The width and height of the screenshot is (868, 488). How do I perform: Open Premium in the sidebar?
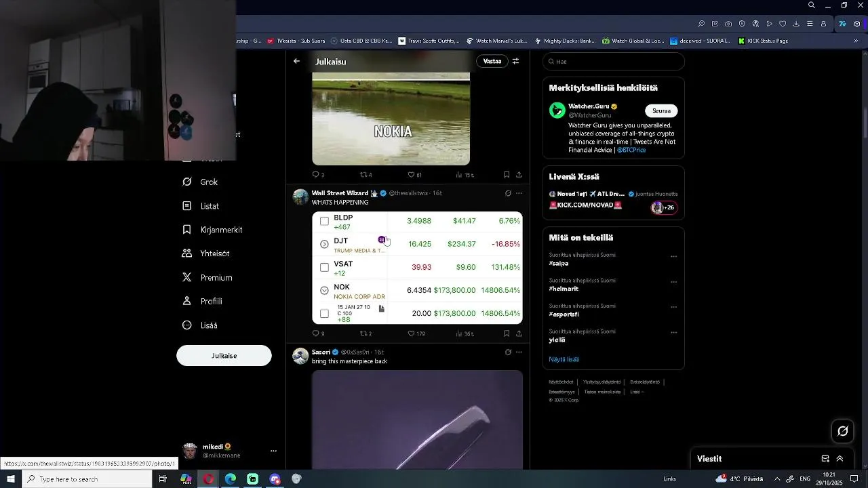208,278
